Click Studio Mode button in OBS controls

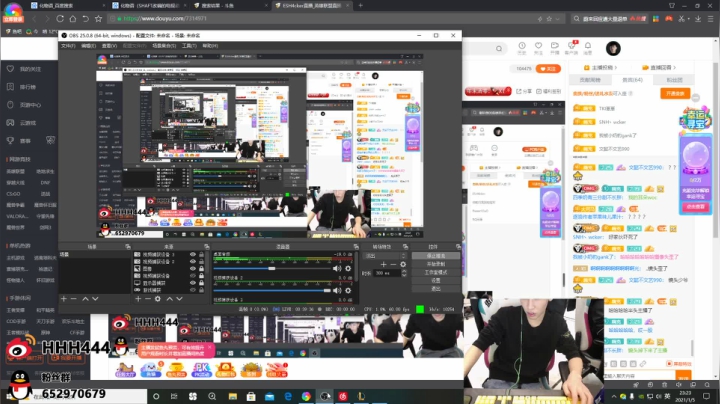435,272
